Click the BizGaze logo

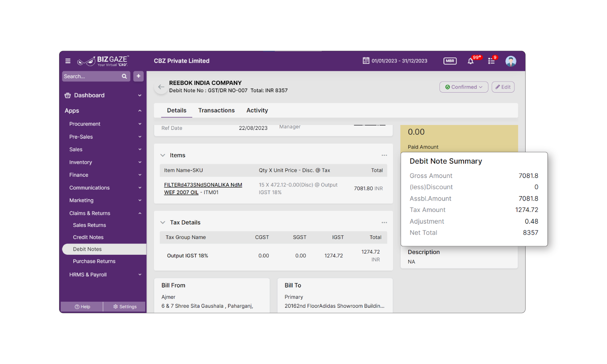103,61
